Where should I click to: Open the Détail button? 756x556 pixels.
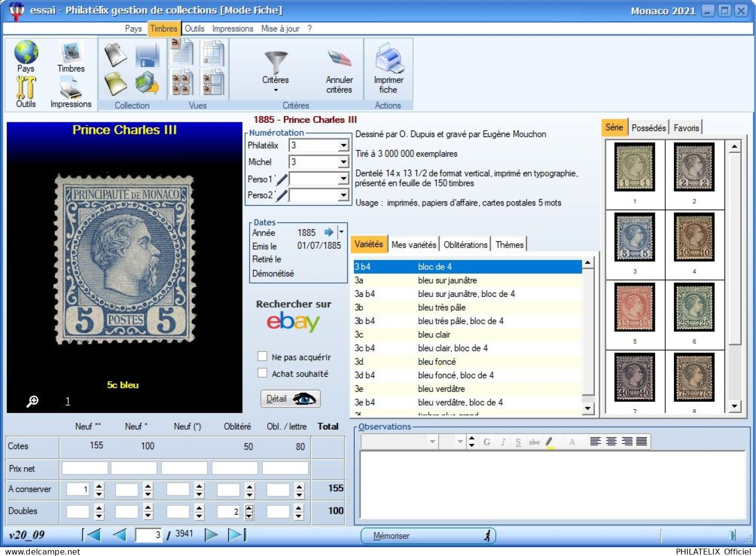pyautogui.click(x=290, y=399)
